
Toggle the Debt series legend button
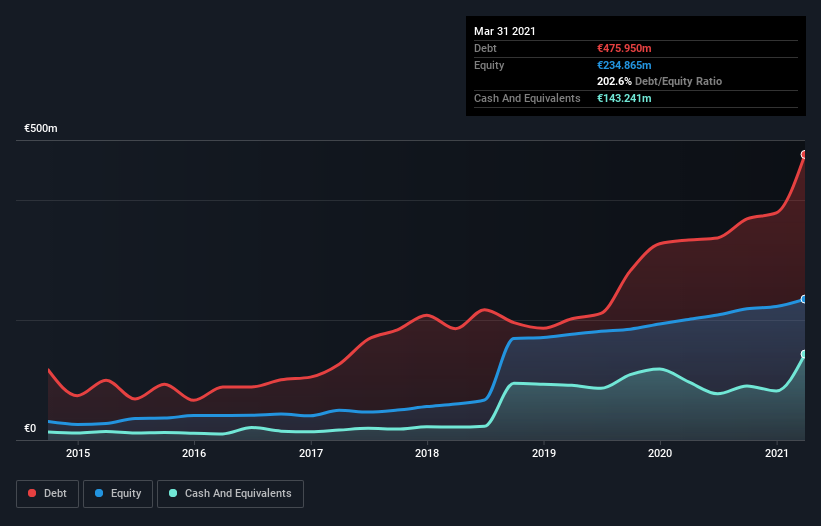(x=47, y=494)
